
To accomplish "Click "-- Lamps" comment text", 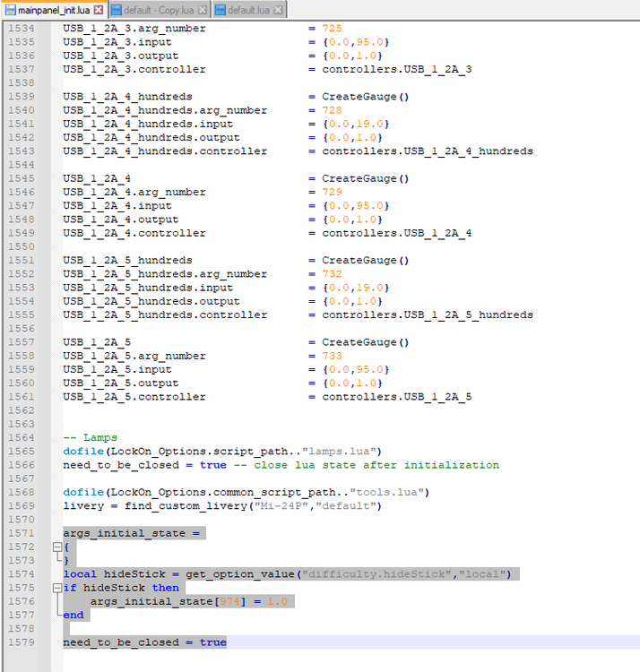I will point(90,437).
